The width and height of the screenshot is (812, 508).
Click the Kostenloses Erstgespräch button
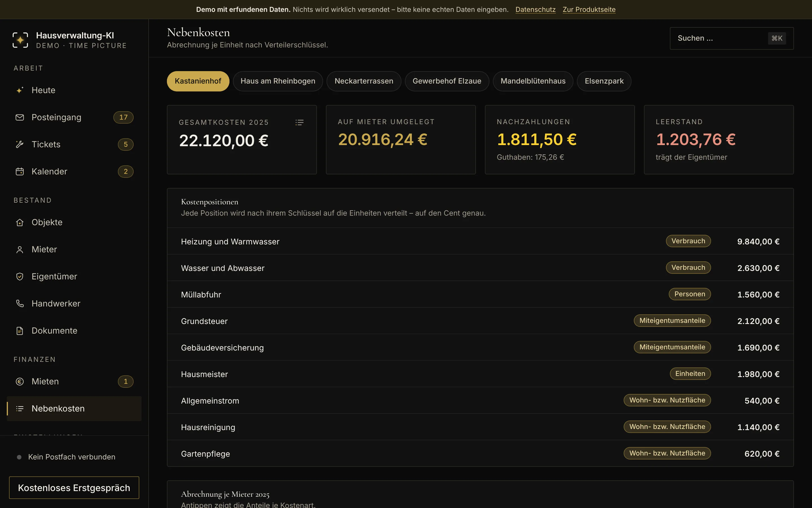[74, 487]
